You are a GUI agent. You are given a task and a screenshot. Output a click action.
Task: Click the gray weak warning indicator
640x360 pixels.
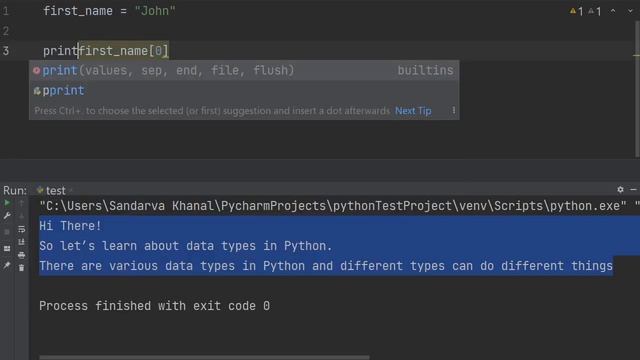595,11
